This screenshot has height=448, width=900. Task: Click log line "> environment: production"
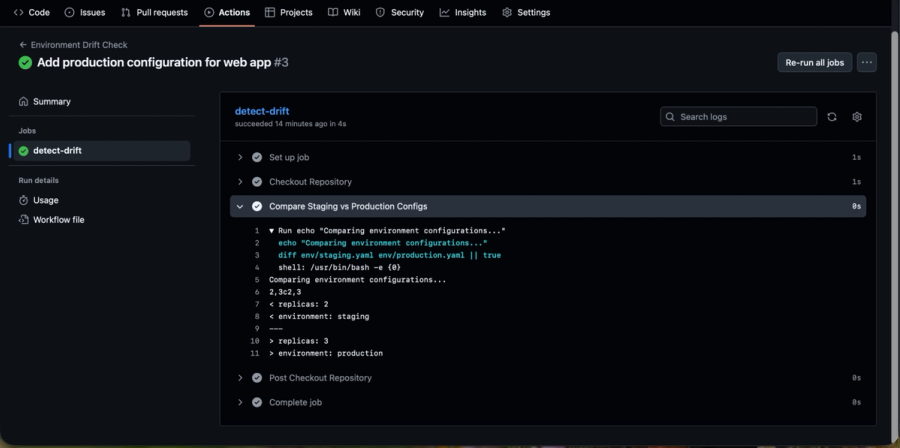tap(326, 353)
